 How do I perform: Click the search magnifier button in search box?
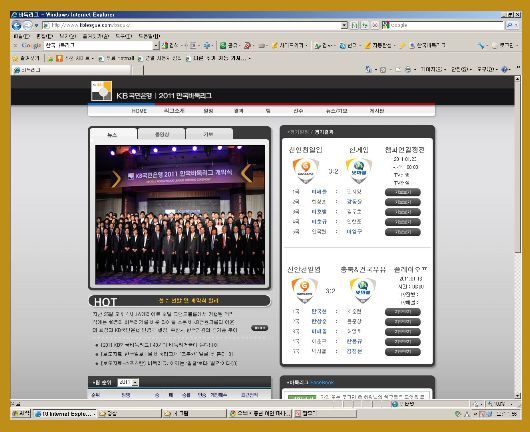click(509, 25)
